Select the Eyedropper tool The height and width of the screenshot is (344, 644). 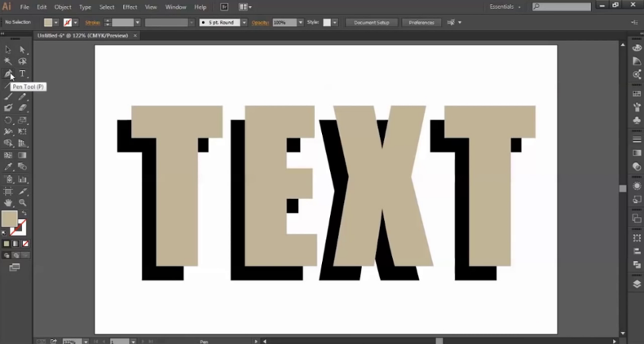pos(8,166)
